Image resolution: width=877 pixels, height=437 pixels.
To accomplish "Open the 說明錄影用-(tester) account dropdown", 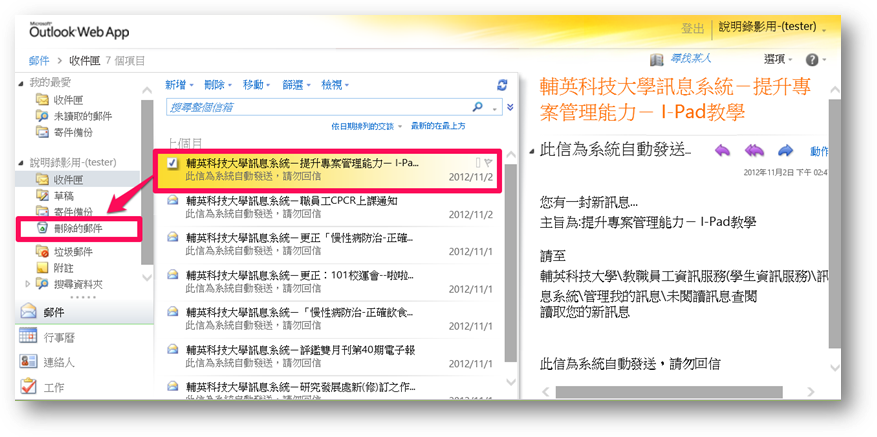I will [772, 27].
